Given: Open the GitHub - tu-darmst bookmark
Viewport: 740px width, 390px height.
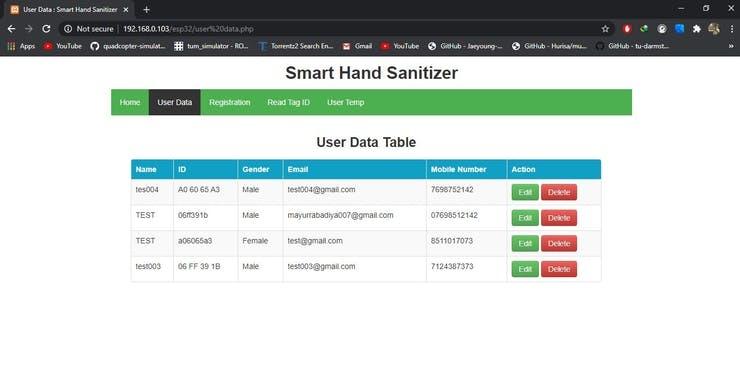Looking at the screenshot, I should click(632, 46).
